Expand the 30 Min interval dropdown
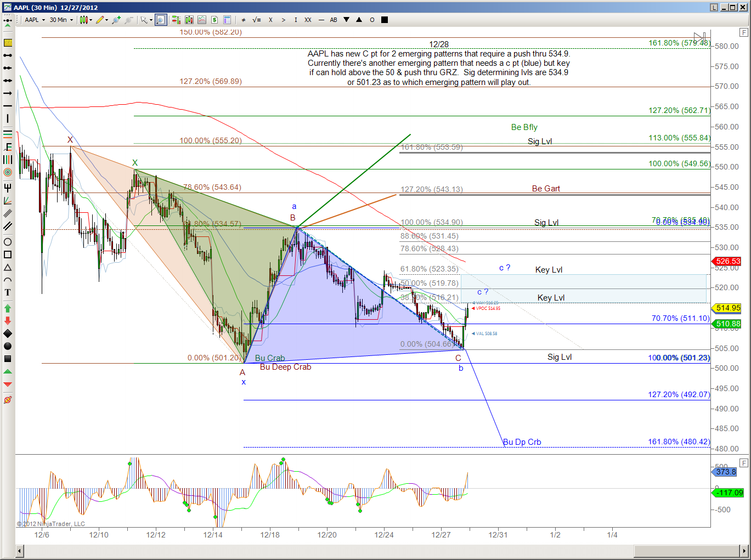751x560 pixels. tap(61, 20)
